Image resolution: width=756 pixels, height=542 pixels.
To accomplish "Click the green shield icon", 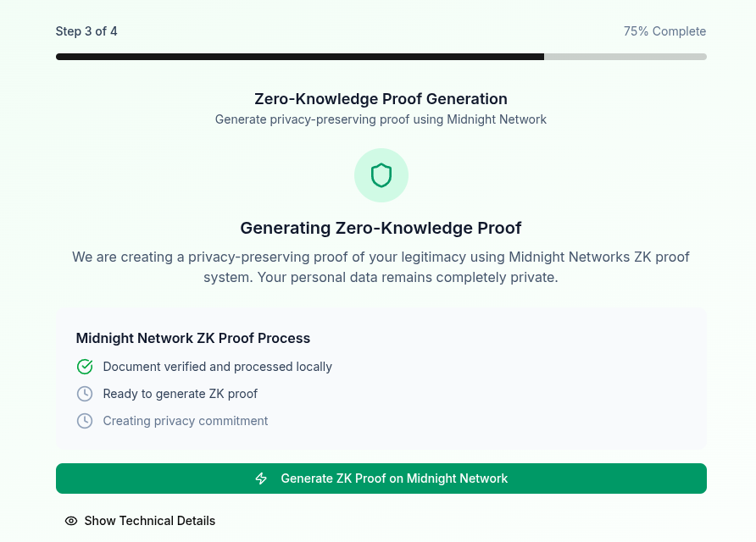I will pos(381,175).
